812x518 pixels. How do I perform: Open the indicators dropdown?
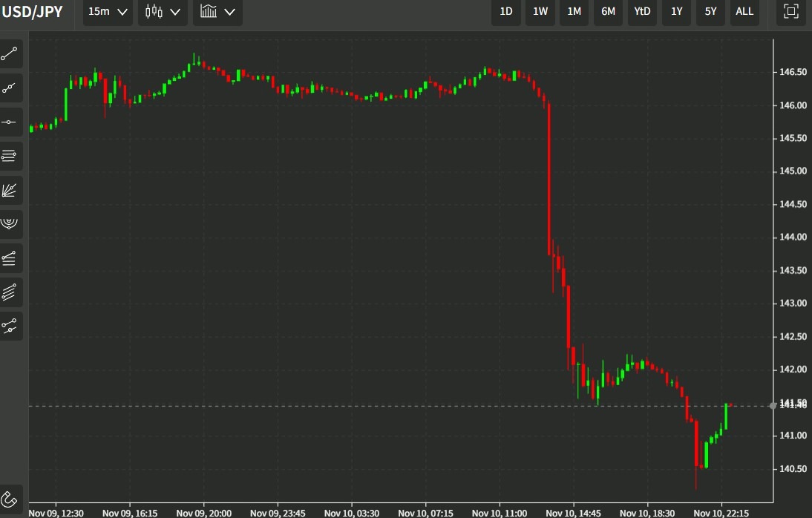[x=217, y=11]
